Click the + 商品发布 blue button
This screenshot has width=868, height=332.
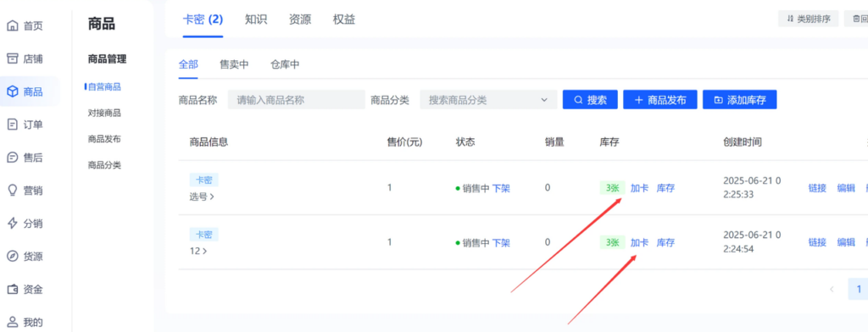point(660,100)
